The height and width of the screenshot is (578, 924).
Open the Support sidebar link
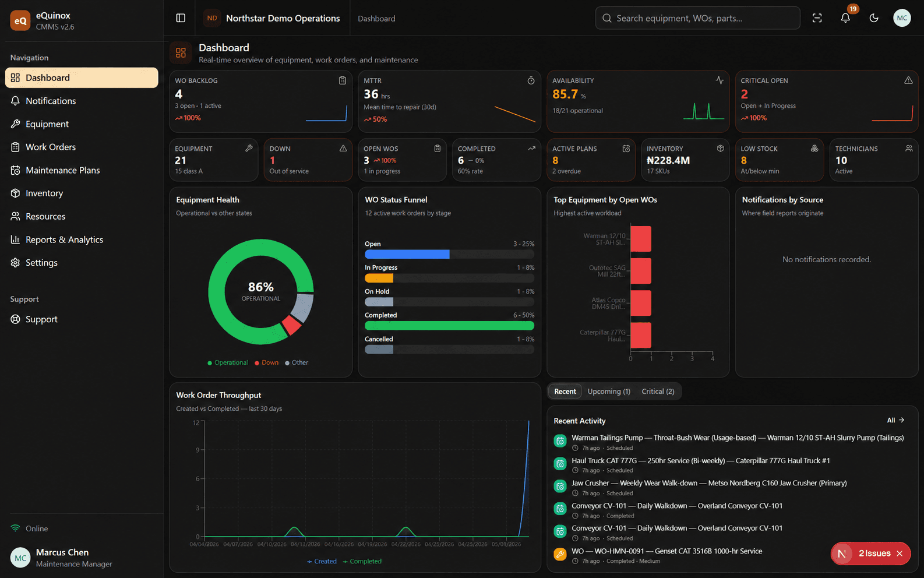pyautogui.click(x=82, y=319)
